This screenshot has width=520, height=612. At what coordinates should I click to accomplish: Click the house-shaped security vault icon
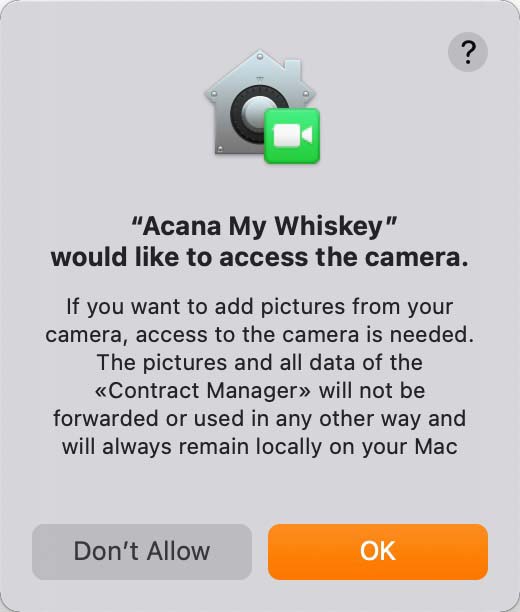[x=261, y=105]
